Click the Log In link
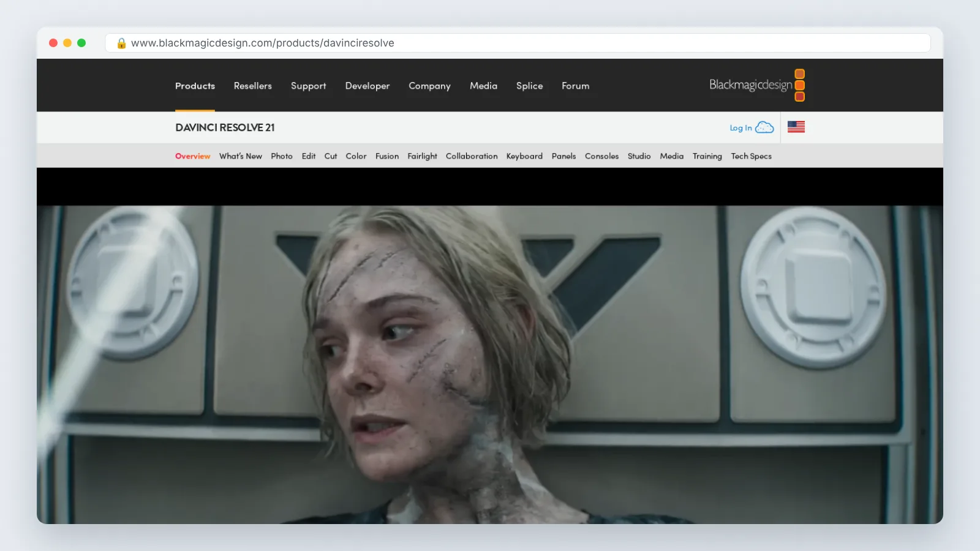Screen dimensions: 980x551 point(741,128)
